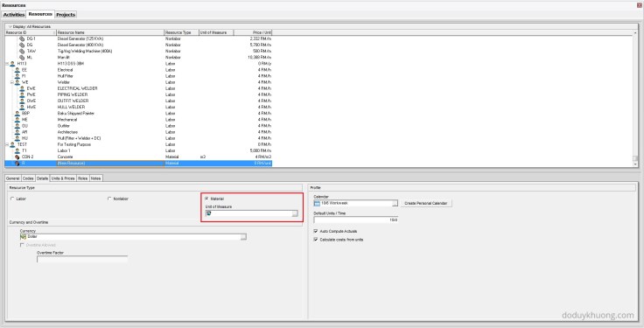Screen dimensions: 644x328
Task: Click the TAW welding machine resource icon
Action: click(22, 52)
